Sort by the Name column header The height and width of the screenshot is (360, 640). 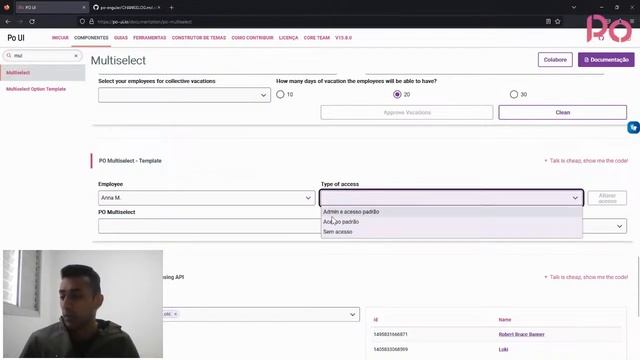pyautogui.click(x=504, y=320)
